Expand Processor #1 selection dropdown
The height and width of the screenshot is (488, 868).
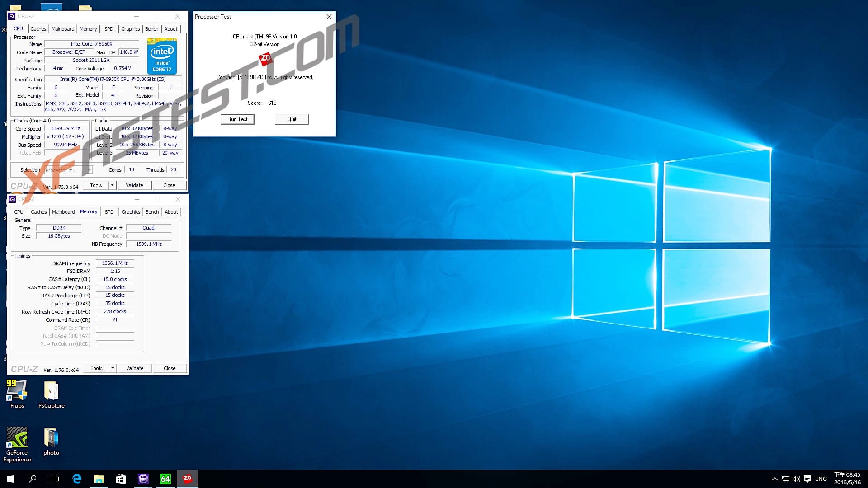click(x=90, y=170)
